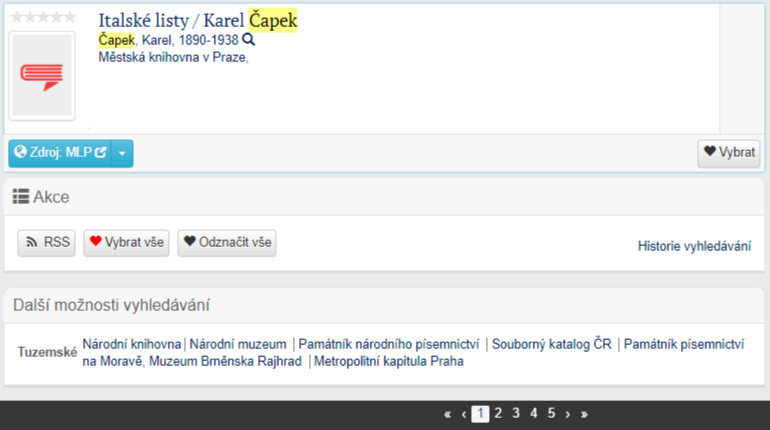Open the Zdroj: MLP source link

(x=59, y=153)
